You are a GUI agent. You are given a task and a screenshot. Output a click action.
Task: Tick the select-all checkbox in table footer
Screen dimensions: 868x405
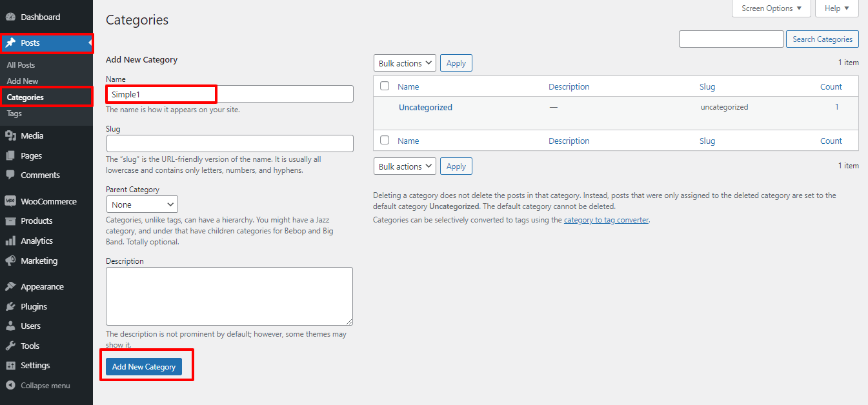coord(385,140)
